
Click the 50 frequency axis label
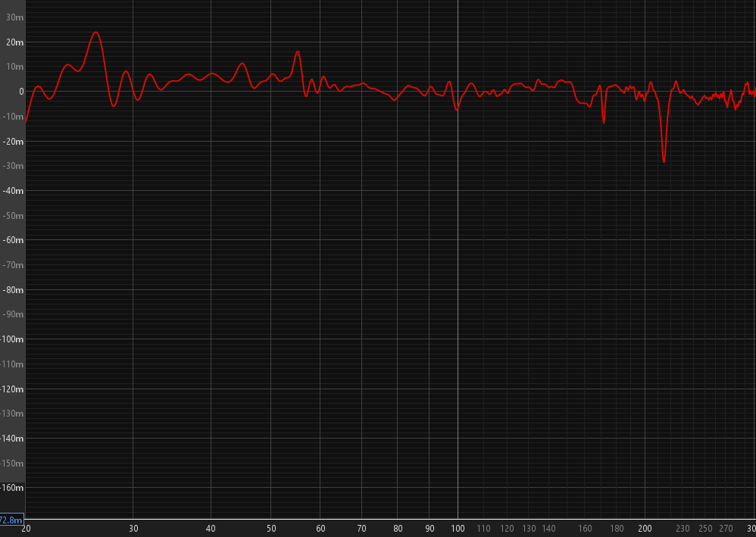[271, 529]
